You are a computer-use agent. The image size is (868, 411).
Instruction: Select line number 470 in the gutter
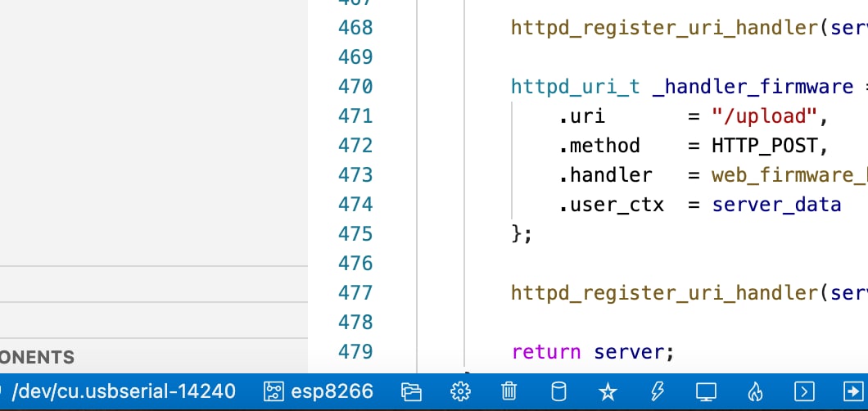coord(355,87)
